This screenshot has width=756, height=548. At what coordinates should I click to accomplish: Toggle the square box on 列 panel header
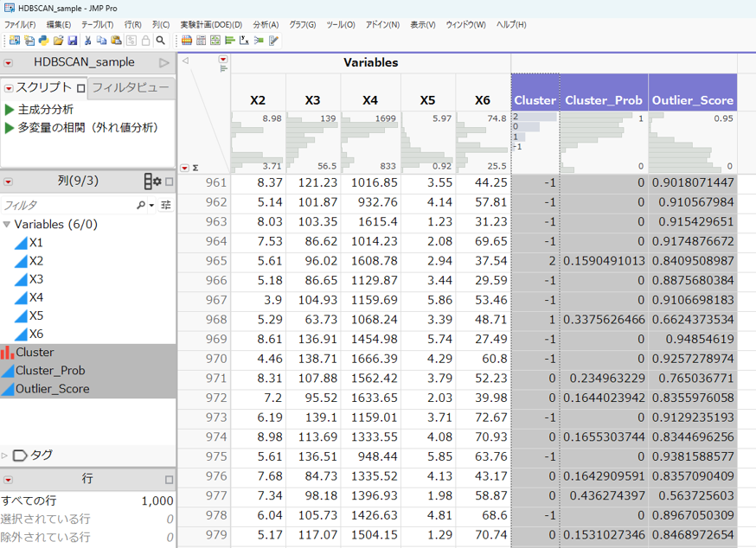point(170,182)
